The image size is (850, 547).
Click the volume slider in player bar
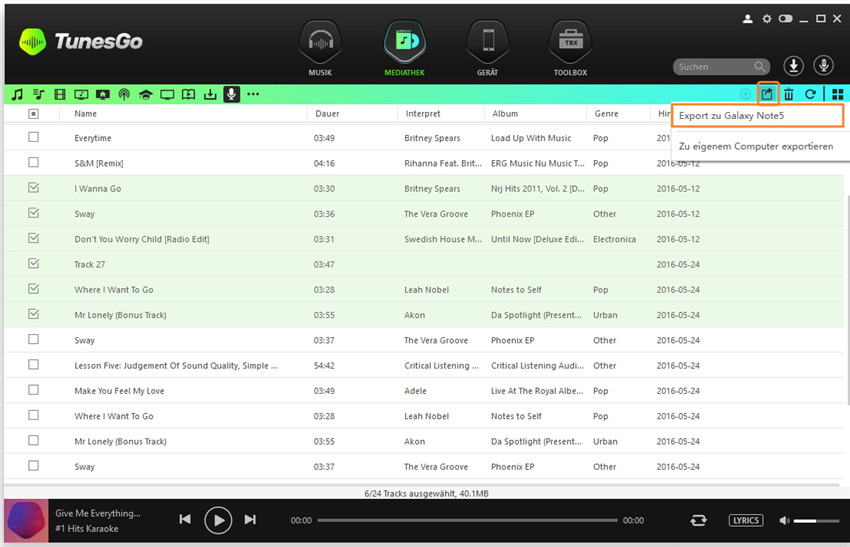[x=817, y=520]
